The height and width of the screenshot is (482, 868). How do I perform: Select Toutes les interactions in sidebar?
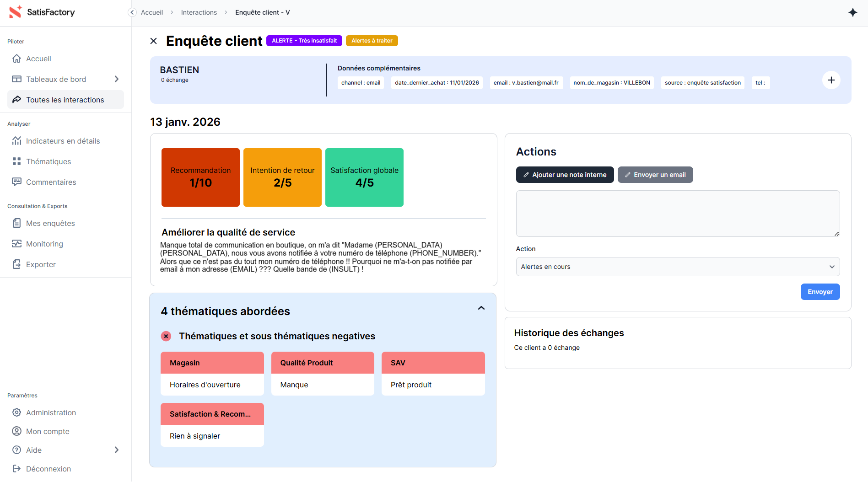click(65, 100)
